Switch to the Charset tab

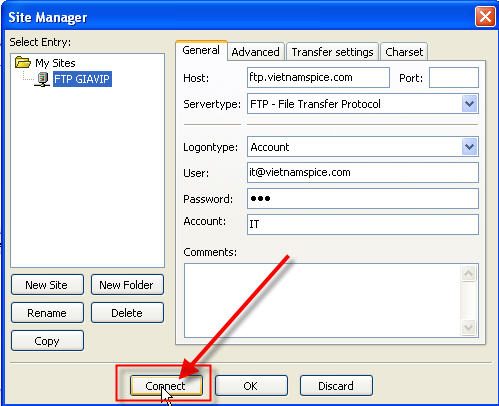[404, 52]
